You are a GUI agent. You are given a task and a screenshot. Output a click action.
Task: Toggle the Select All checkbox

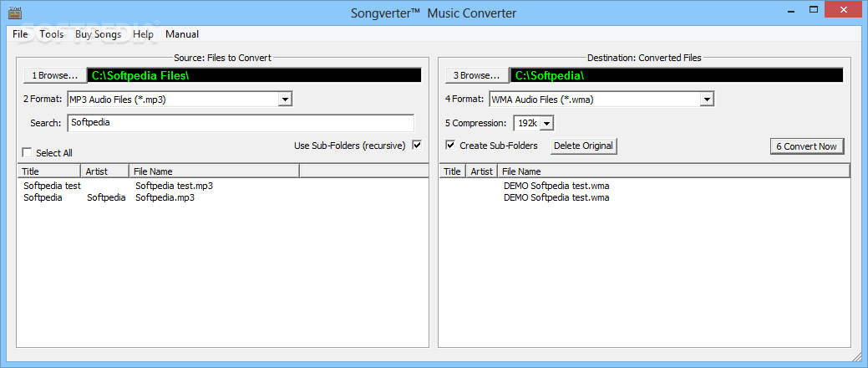pos(27,153)
